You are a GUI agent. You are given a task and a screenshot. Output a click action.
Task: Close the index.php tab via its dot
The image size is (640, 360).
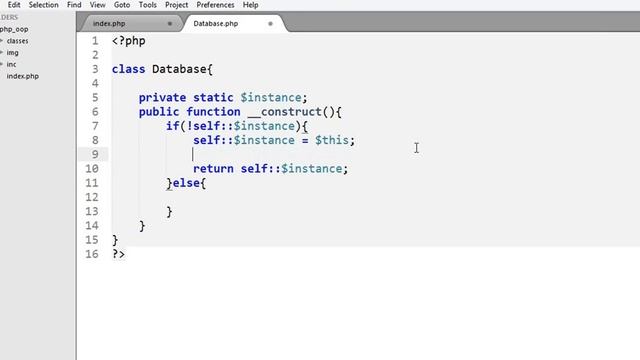[170, 24]
